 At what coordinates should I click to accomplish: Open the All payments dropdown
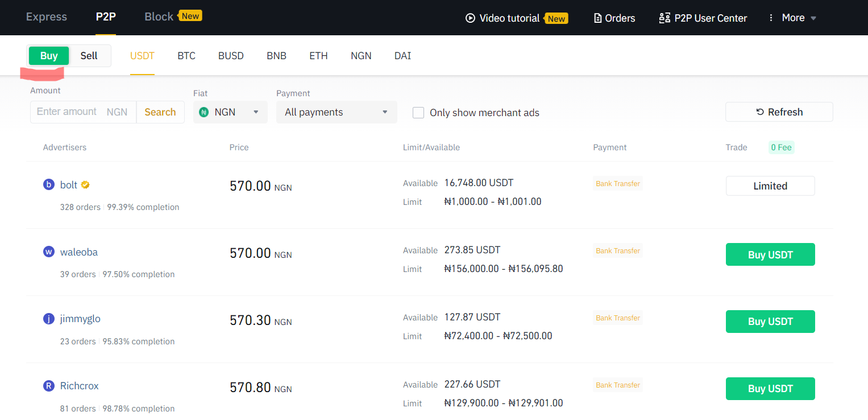tap(337, 112)
